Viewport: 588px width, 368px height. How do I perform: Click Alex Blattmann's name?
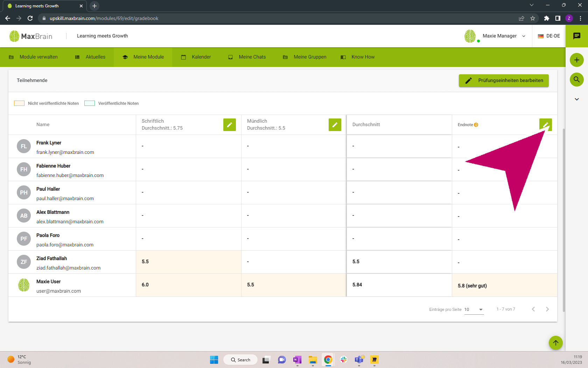coord(53,212)
